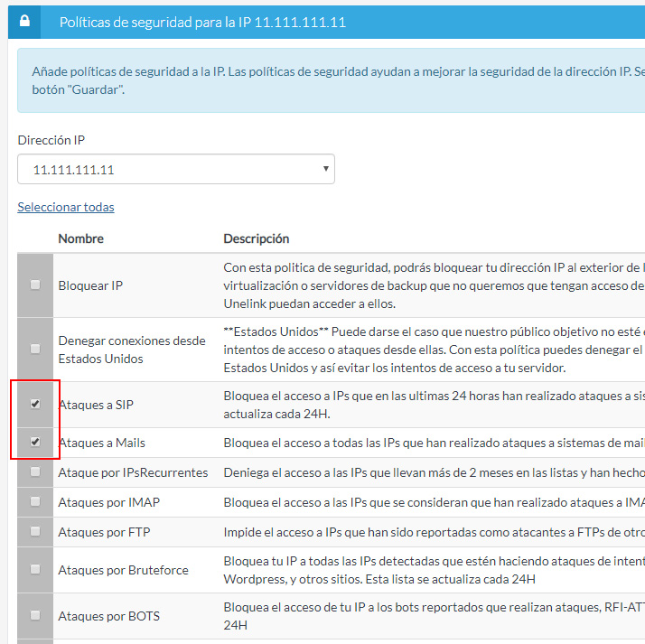The width and height of the screenshot is (645, 644).
Task: Enable the Ataque por IPsRecurrentes checkbox
Action: [x=35, y=471]
